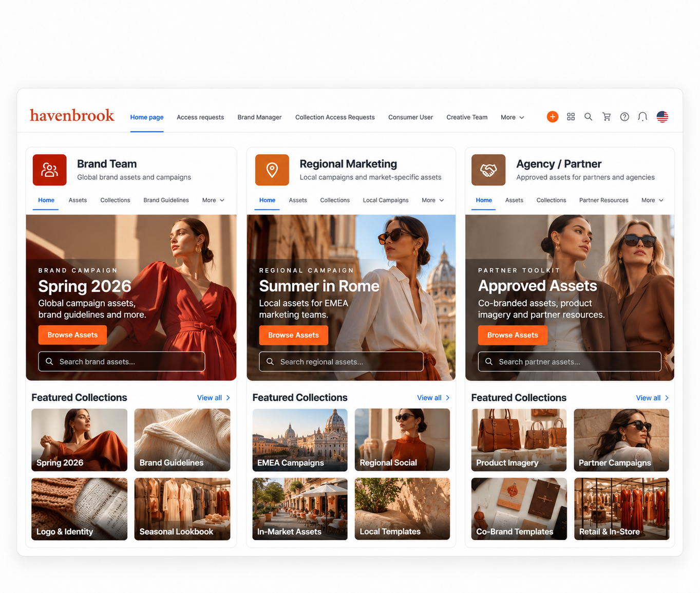Focus the Search regional assets field
The image size is (700, 593).
341,361
